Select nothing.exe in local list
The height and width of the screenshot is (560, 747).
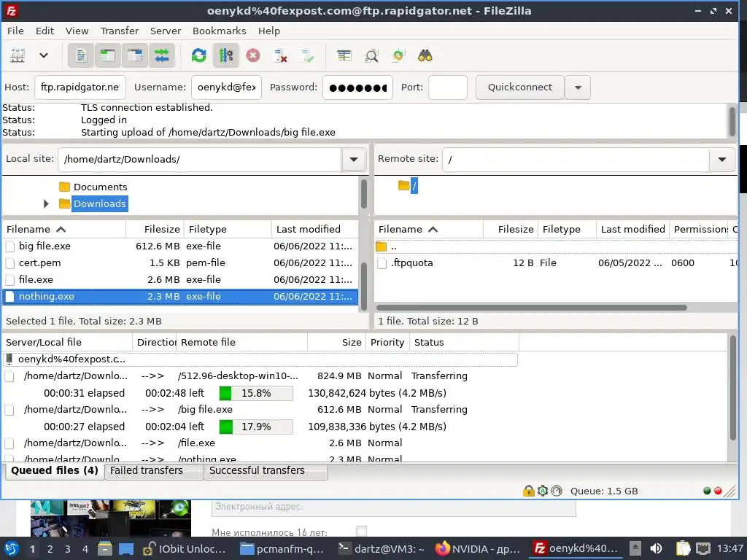point(180,296)
